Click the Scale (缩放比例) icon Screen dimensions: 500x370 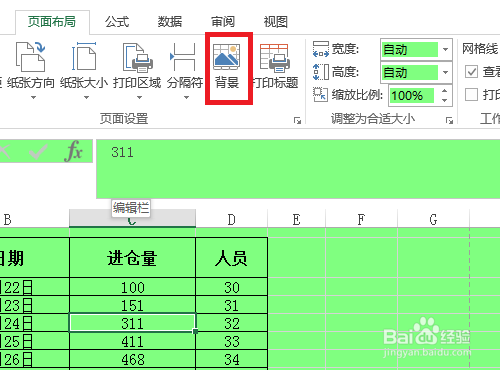click(x=320, y=94)
